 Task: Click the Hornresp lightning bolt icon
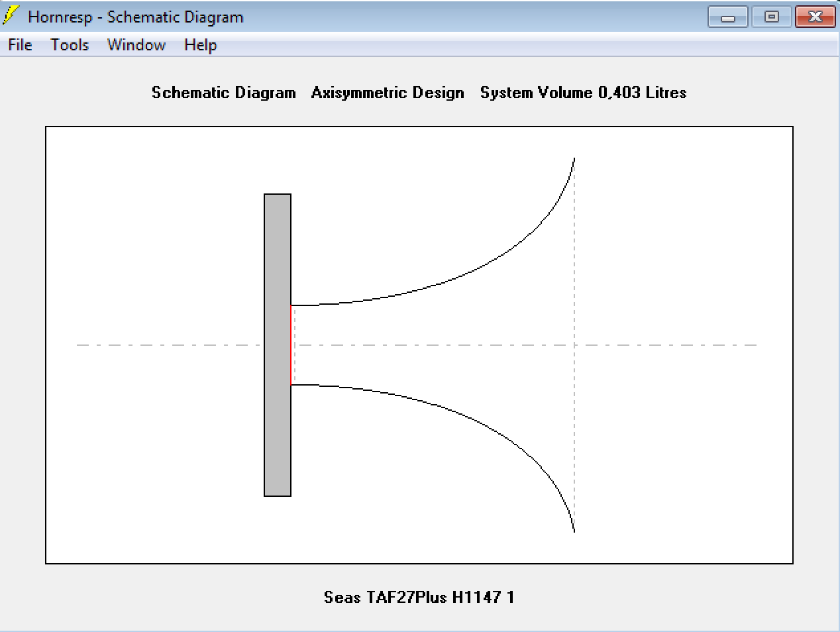click(11, 16)
